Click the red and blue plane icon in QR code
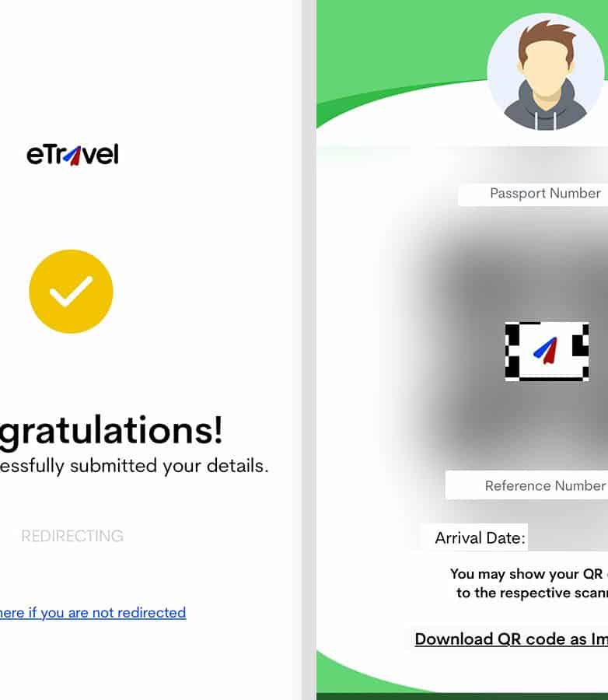The height and width of the screenshot is (700, 608). coord(546,351)
